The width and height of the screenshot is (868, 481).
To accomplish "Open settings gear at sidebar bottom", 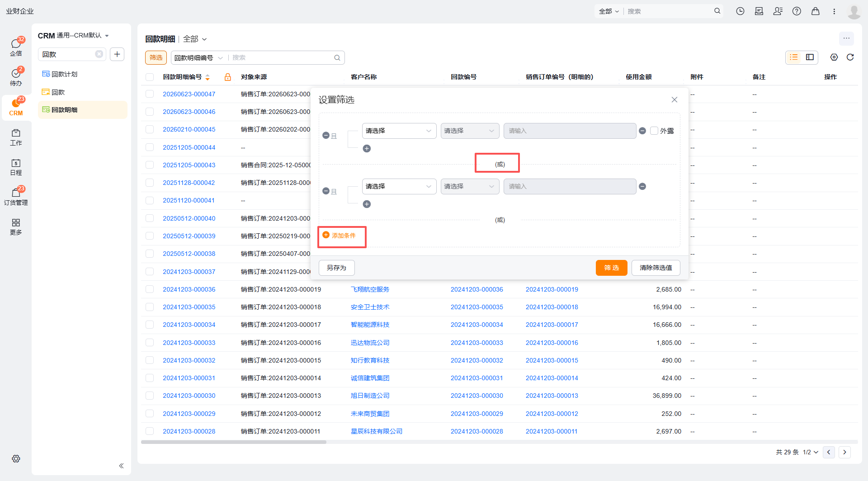I will tap(16, 458).
